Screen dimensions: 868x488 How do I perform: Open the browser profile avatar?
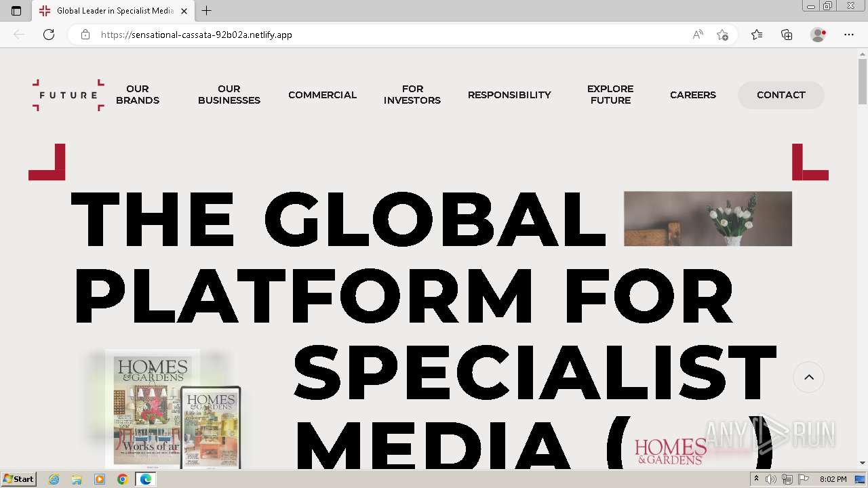[x=818, y=35]
